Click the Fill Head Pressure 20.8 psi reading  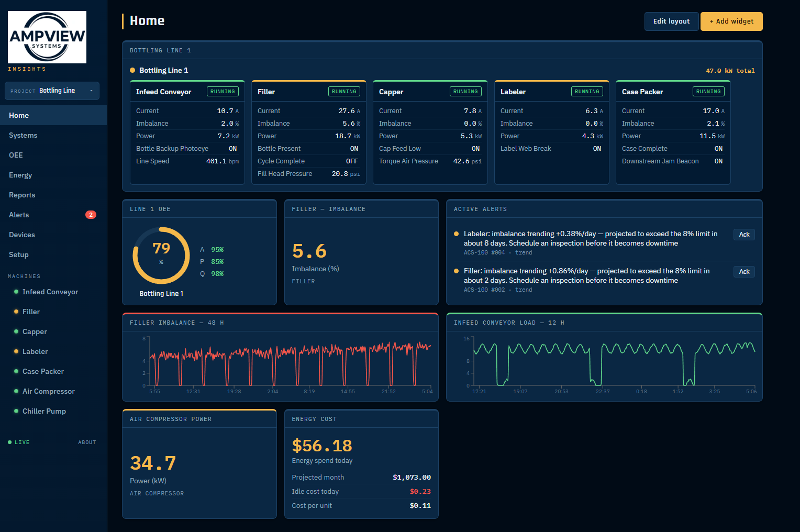coord(346,174)
